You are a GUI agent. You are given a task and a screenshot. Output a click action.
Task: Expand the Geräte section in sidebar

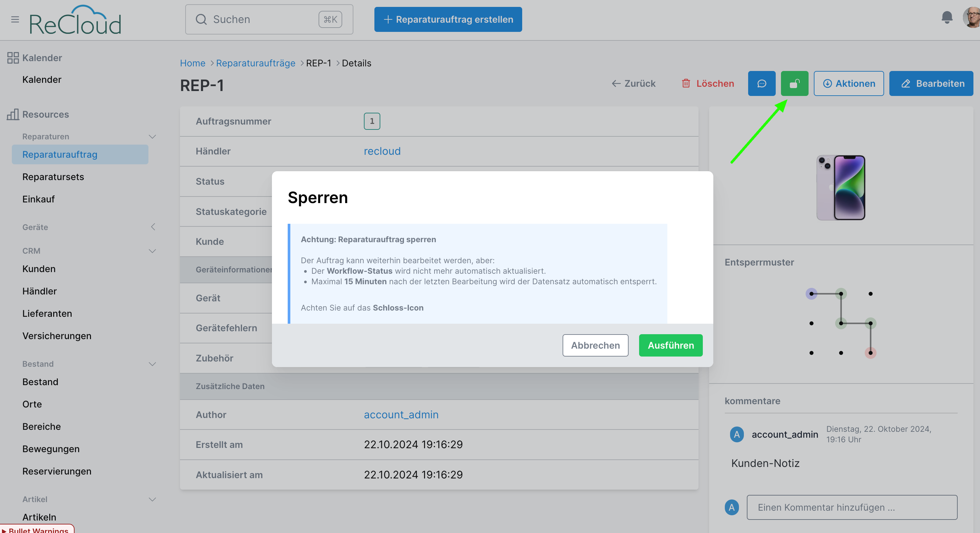[153, 227]
